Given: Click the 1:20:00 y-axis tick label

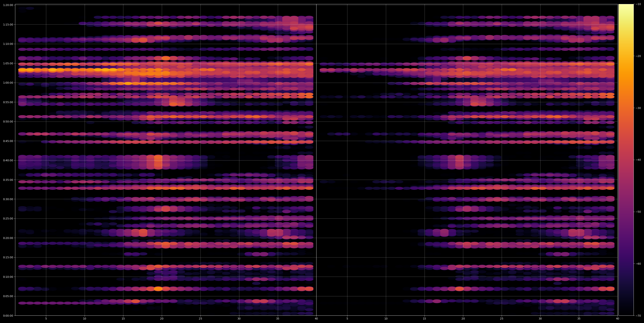Looking at the screenshot, I should coord(8,5).
